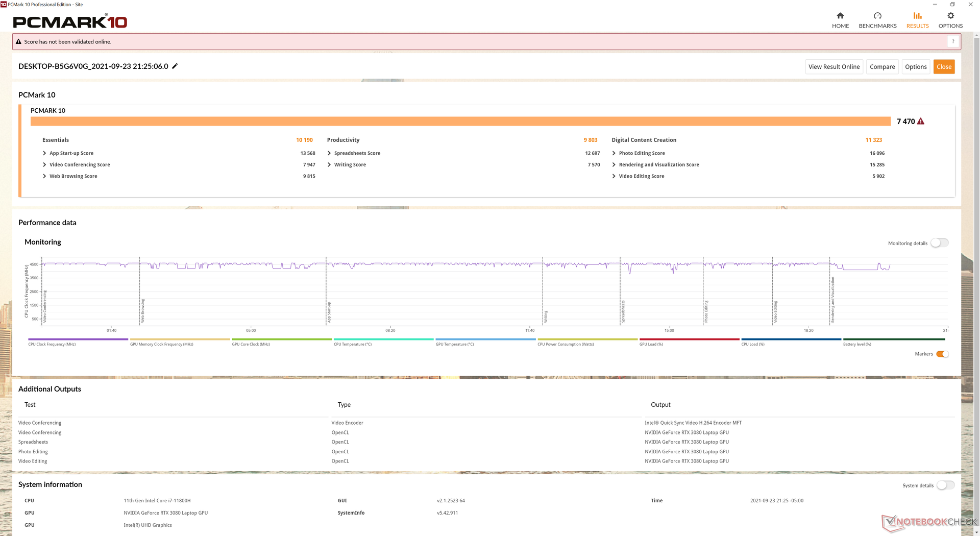
Task: Click the vertical scrollbar on the right edge
Action: (x=976, y=255)
